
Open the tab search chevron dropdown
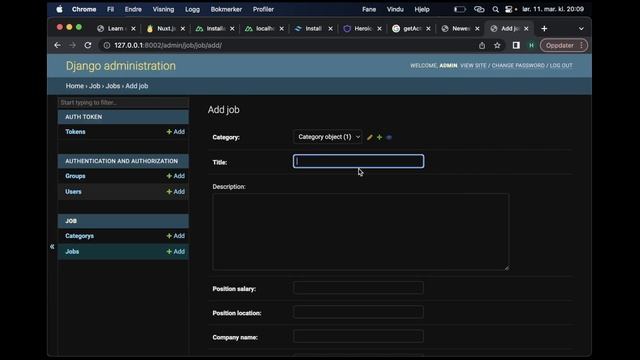point(581,29)
